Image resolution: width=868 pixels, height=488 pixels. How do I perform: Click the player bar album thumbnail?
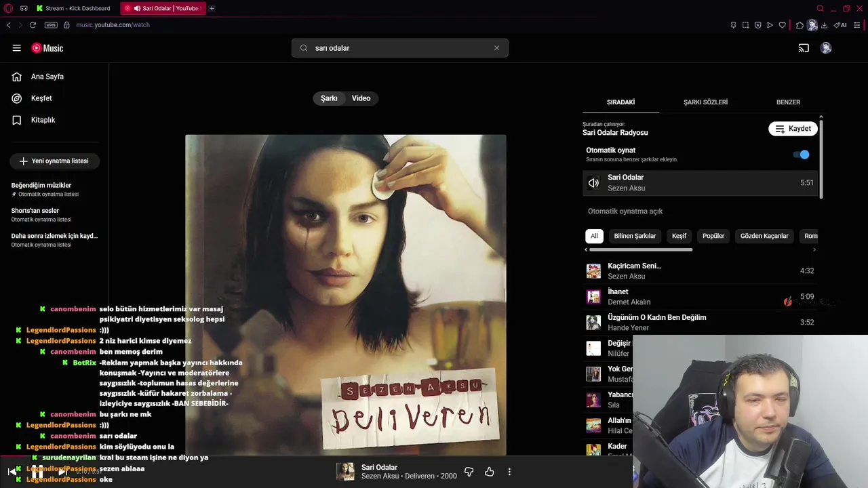346,472
